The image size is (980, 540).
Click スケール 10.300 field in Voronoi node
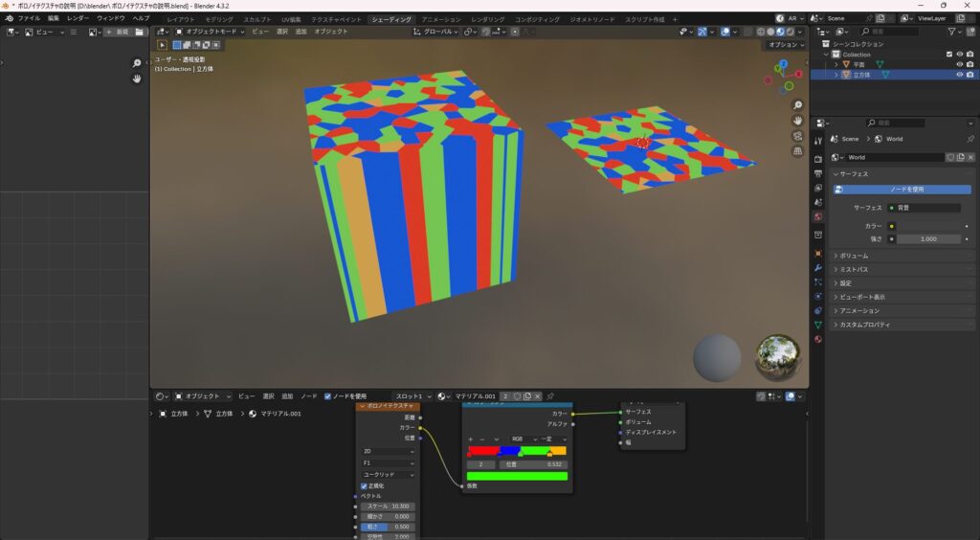click(388, 506)
